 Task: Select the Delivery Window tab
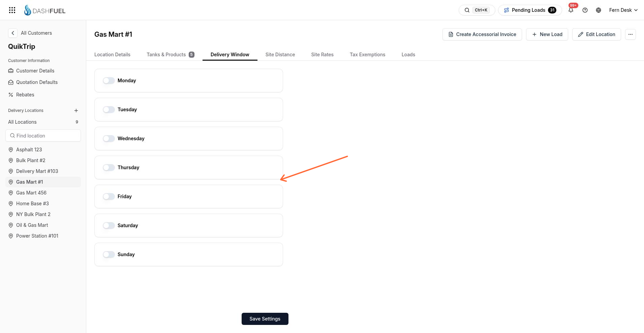pos(230,55)
